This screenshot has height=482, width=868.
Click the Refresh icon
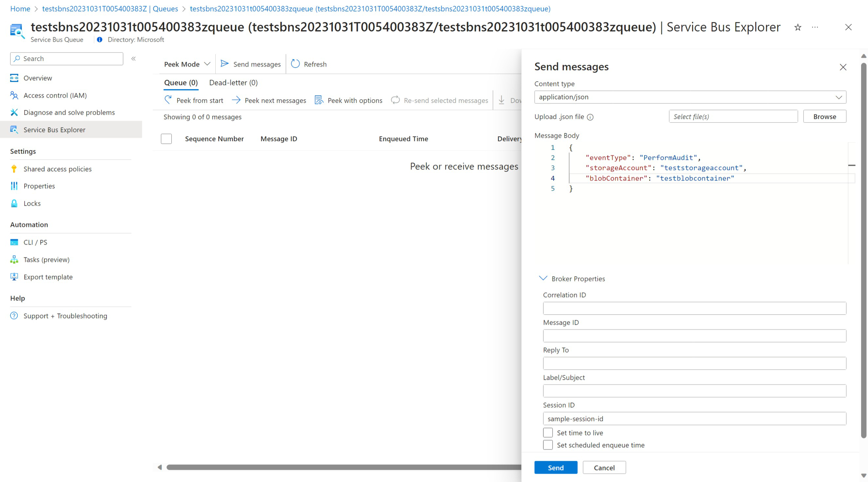295,64
